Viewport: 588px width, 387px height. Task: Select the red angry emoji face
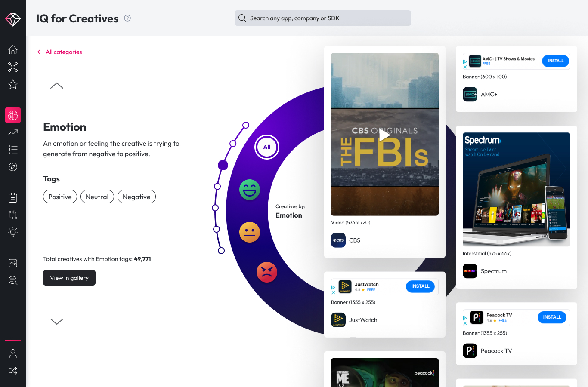point(267,272)
